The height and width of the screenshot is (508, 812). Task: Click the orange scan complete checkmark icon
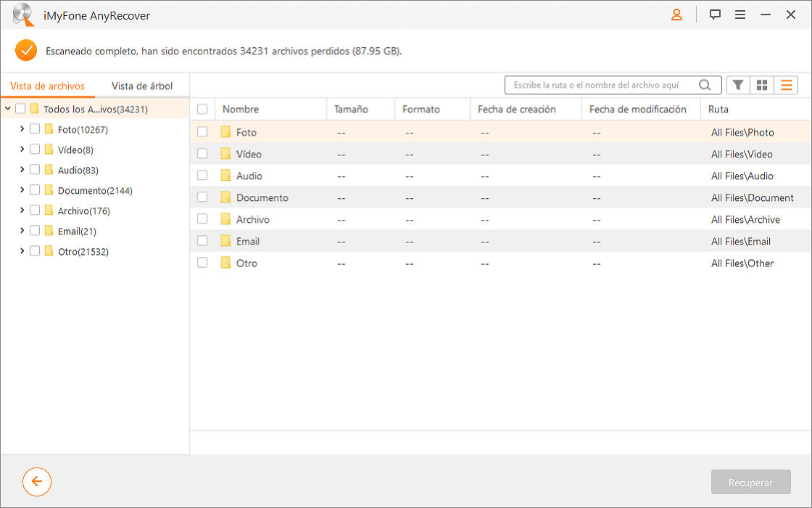tap(26, 50)
